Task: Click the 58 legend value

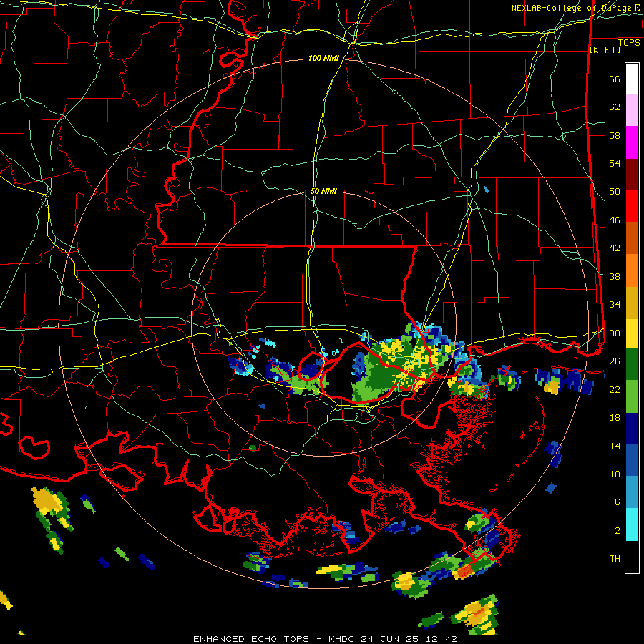Action: click(x=615, y=135)
